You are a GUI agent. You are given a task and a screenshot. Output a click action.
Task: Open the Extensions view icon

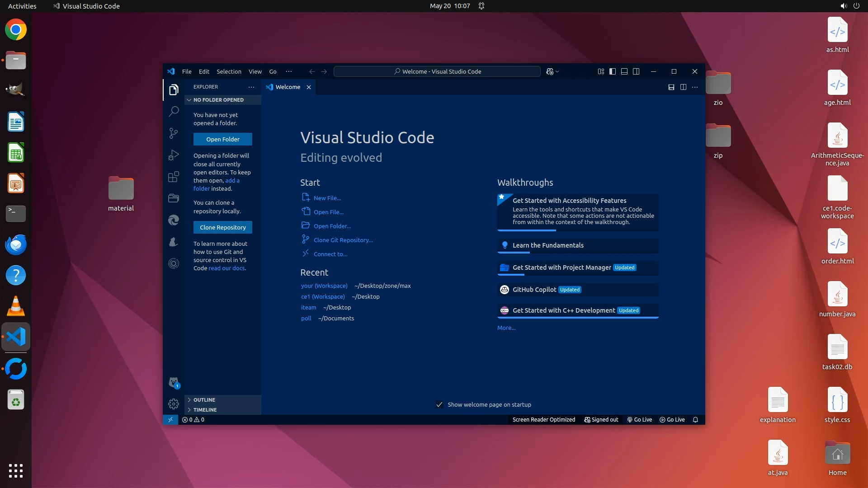click(174, 177)
